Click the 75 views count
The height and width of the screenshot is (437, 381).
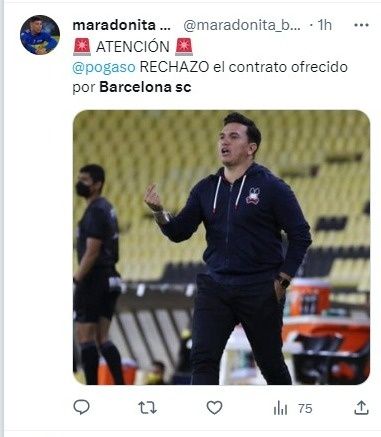[305, 408]
